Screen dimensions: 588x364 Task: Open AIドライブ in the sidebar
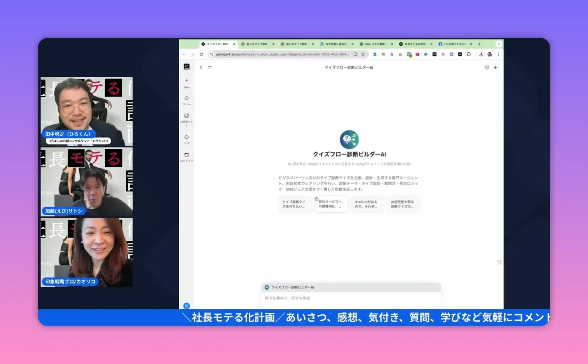pos(186,156)
